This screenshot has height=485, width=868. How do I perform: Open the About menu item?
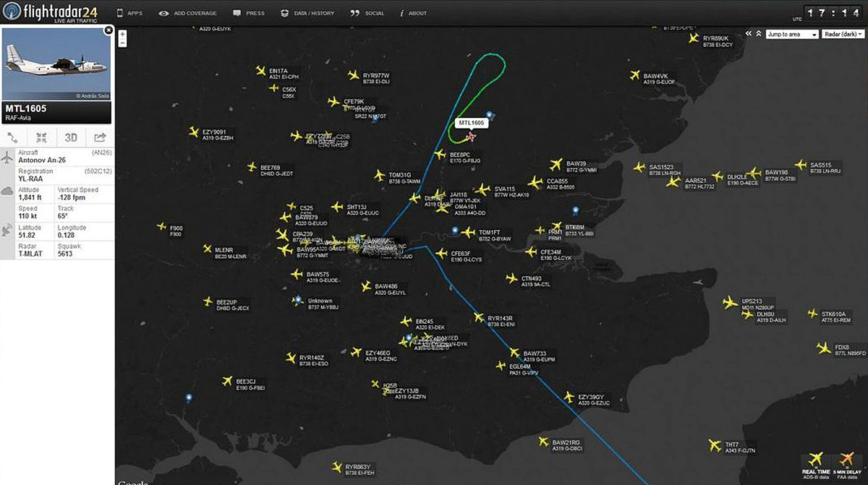(x=413, y=13)
